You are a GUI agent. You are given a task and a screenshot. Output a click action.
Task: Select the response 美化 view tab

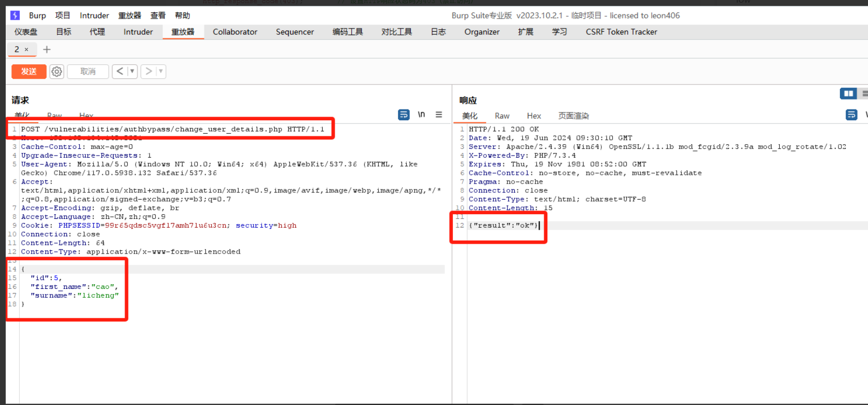click(470, 116)
